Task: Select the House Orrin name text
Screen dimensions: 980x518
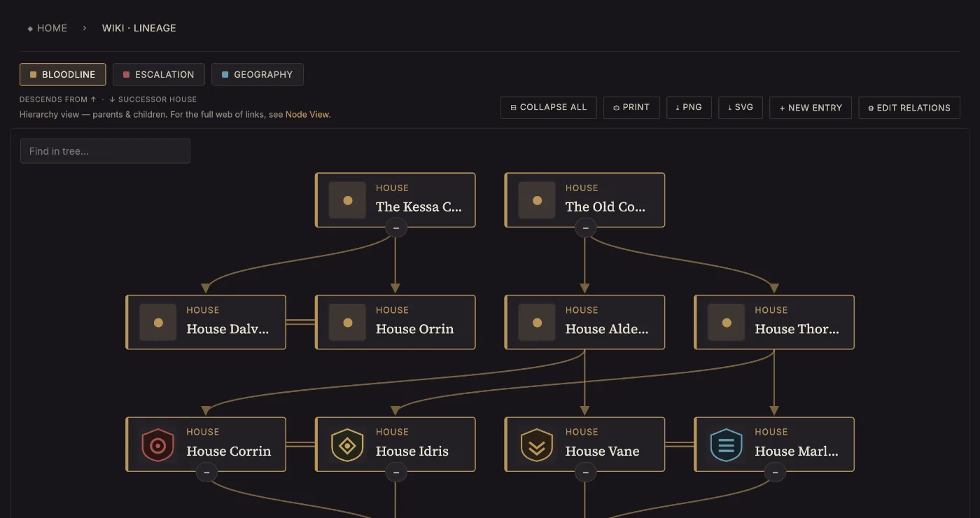Action: pyautogui.click(x=414, y=329)
